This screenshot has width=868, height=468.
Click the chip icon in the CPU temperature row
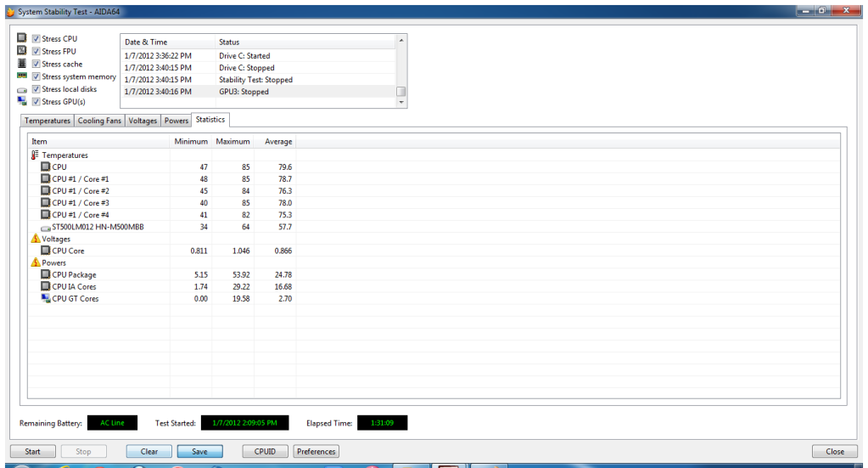click(45, 166)
